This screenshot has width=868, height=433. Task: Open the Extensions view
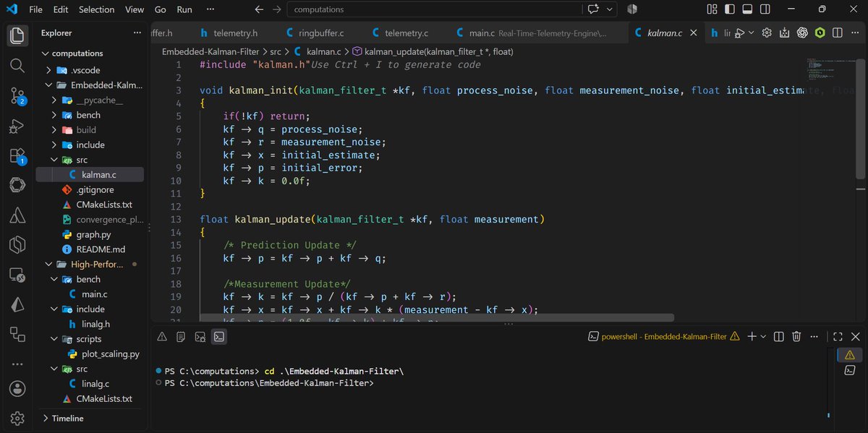tap(18, 155)
